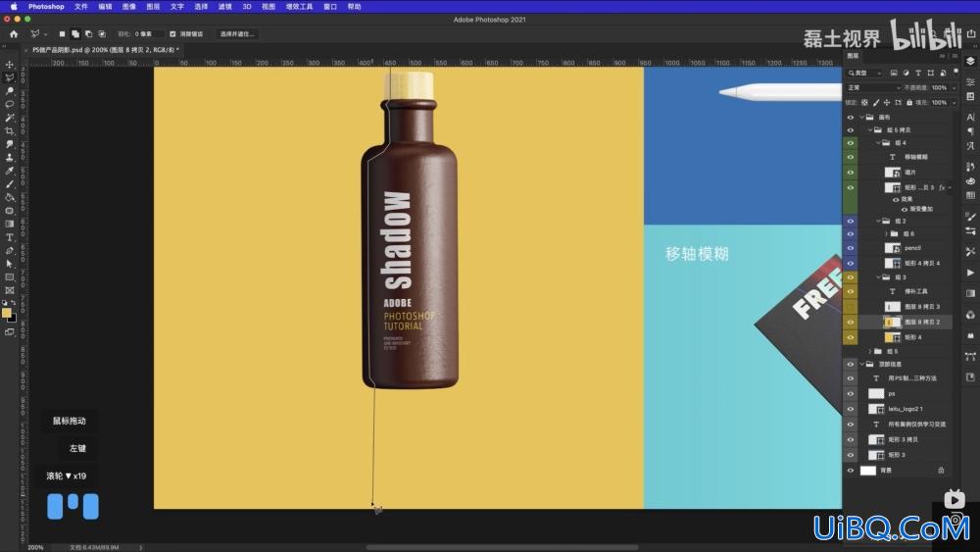Open the 编辑 menu
Screen dimensions: 980x552
pyautogui.click(x=105, y=6)
